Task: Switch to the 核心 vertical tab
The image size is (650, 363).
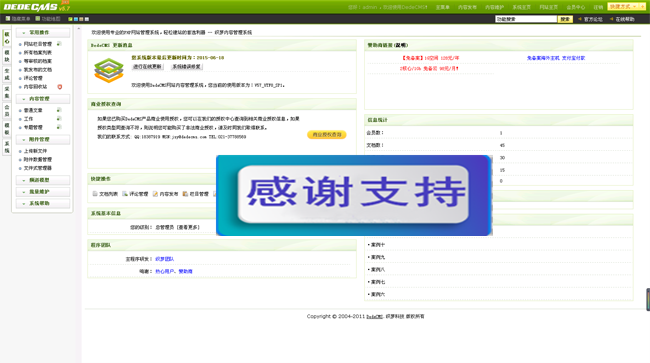Action: tap(7, 38)
